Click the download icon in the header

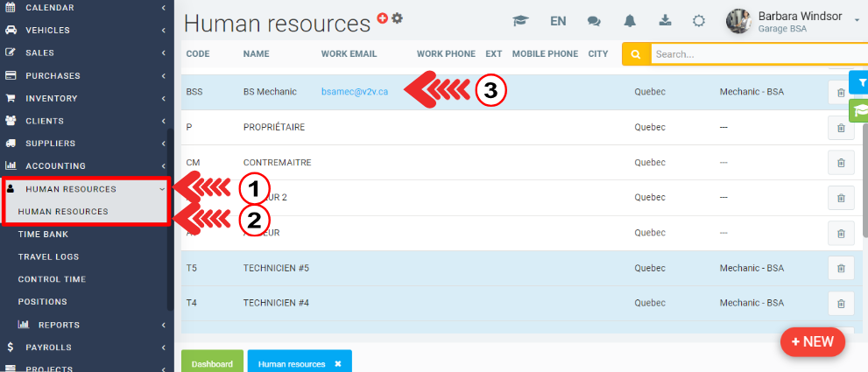point(665,21)
